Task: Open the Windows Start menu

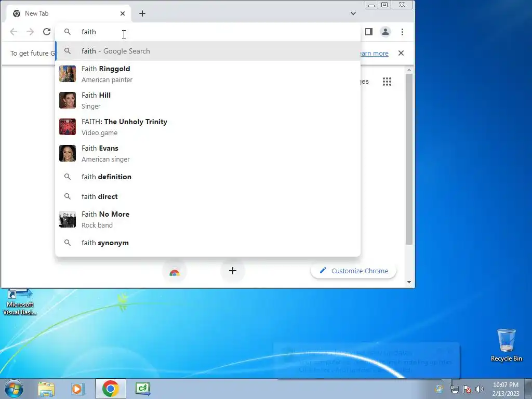Action: pyautogui.click(x=14, y=389)
